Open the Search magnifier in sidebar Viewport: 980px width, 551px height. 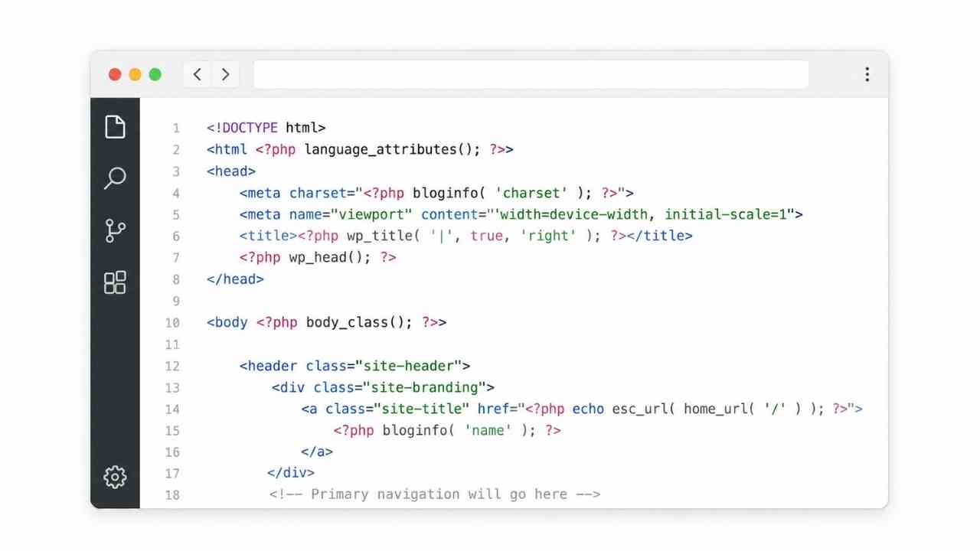pyautogui.click(x=115, y=178)
